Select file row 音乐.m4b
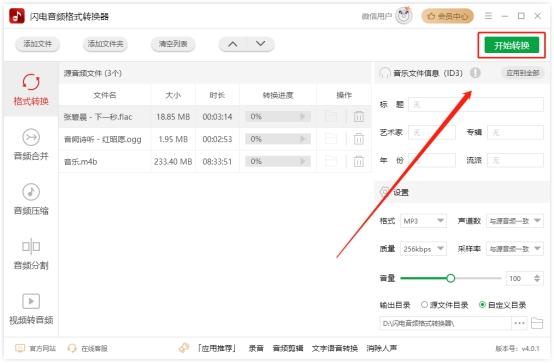 click(215, 162)
